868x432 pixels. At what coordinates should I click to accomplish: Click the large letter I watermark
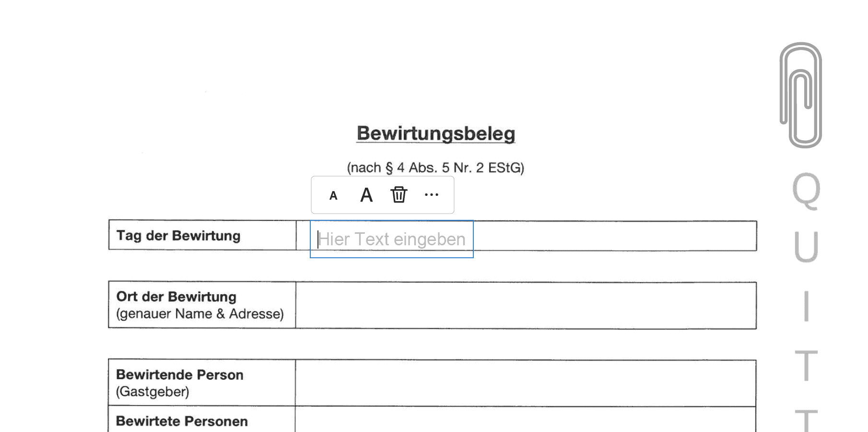click(x=807, y=306)
